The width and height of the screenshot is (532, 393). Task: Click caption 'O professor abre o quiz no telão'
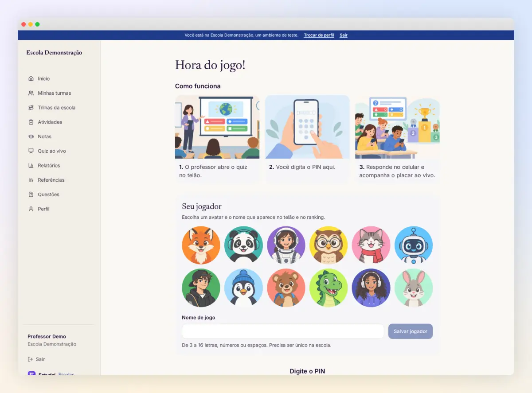213,171
